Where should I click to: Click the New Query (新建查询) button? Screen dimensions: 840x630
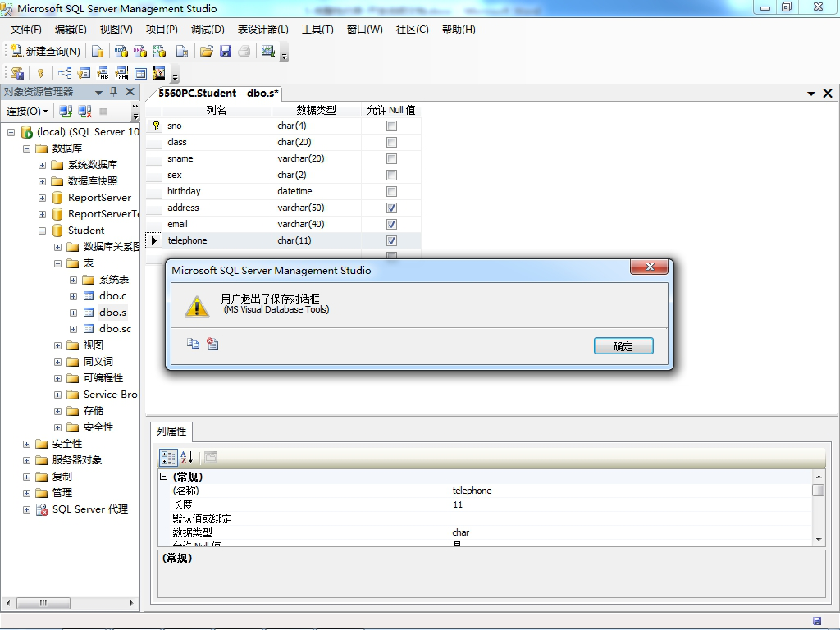pos(46,52)
